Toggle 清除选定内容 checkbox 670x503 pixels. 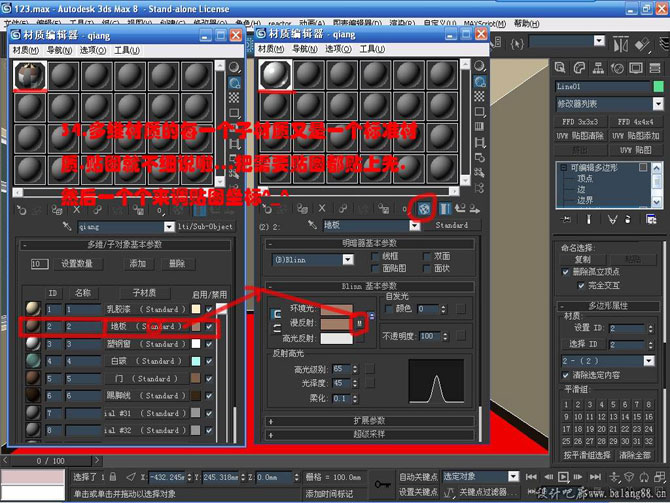565,375
